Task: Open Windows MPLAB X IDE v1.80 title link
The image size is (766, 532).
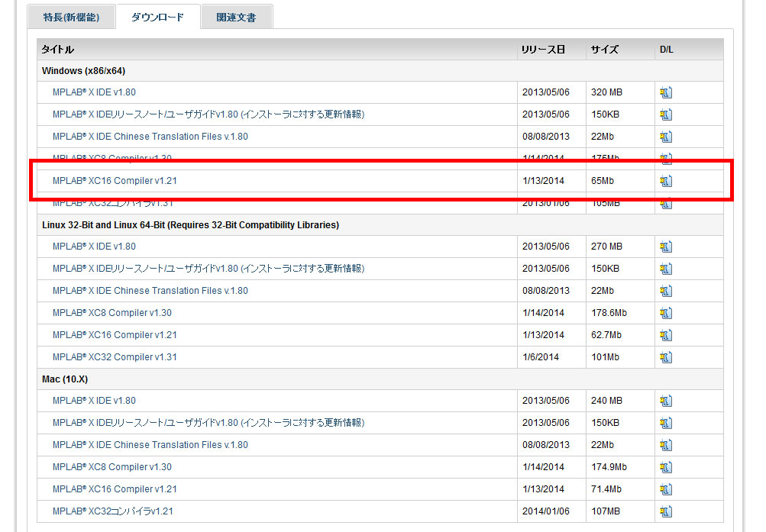Action: click(94, 92)
